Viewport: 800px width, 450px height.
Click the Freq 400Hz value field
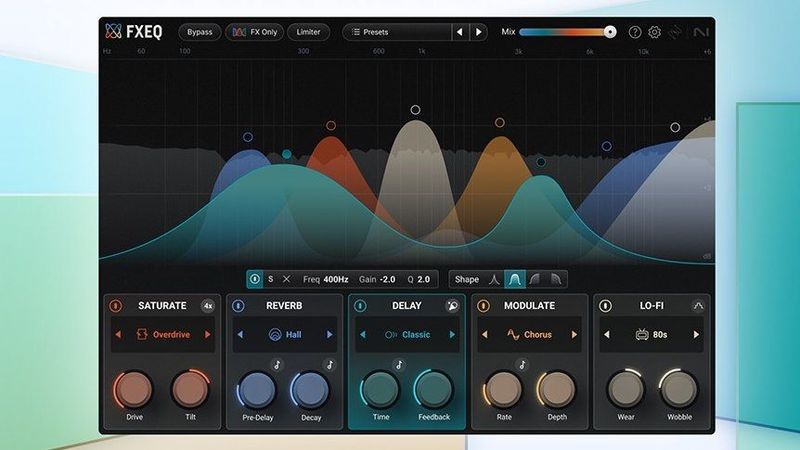click(x=326, y=280)
